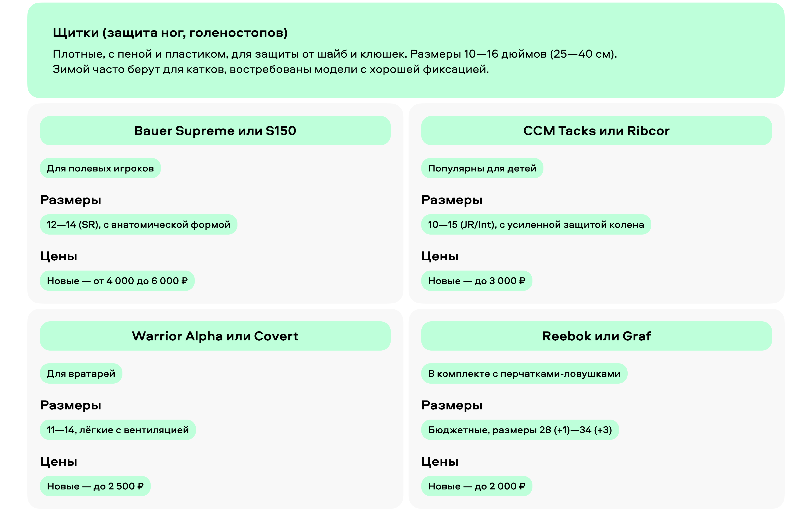812x514 pixels.
Task: Click the "Щитки (защита ног, голеностопов)" heading
Action: (x=170, y=33)
